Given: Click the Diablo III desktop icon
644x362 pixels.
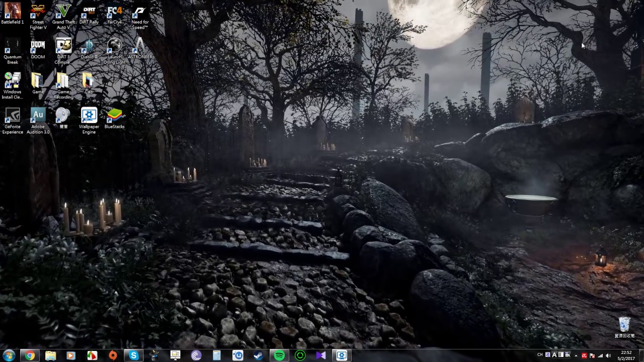Looking at the screenshot, I should pos(89,49).
